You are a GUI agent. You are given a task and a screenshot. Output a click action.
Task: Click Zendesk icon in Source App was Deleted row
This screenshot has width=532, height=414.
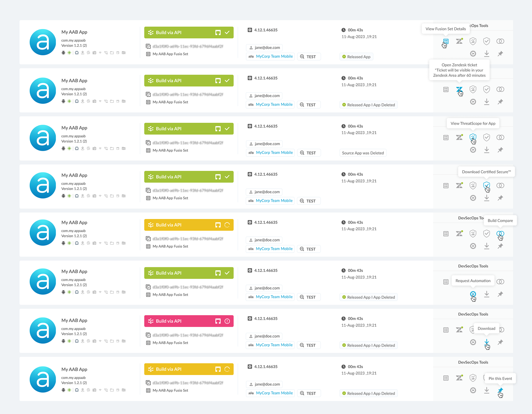[x=459, y=137]
